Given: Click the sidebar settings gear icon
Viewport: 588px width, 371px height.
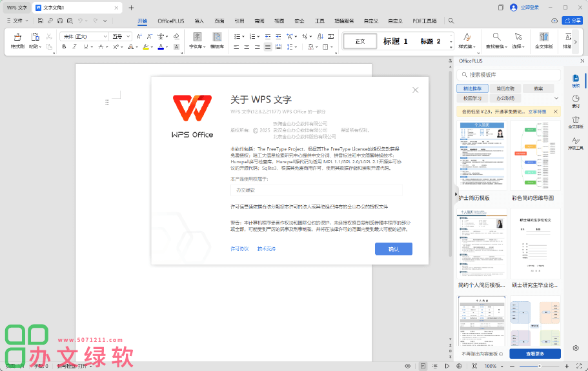Looking at the screenshot, I should pyautogui.click(x=576, y=348).
